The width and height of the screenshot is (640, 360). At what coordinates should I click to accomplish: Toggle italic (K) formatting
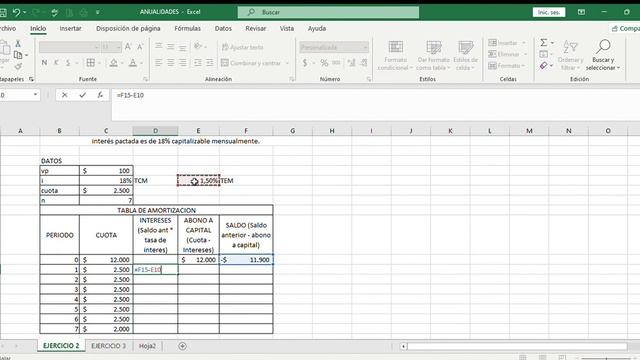[x=56, y=63]
